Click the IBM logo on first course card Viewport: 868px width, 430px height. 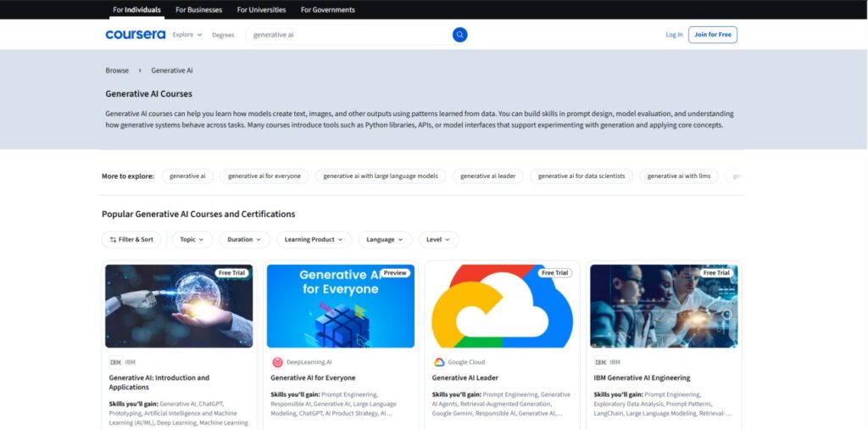pos(115,362)
